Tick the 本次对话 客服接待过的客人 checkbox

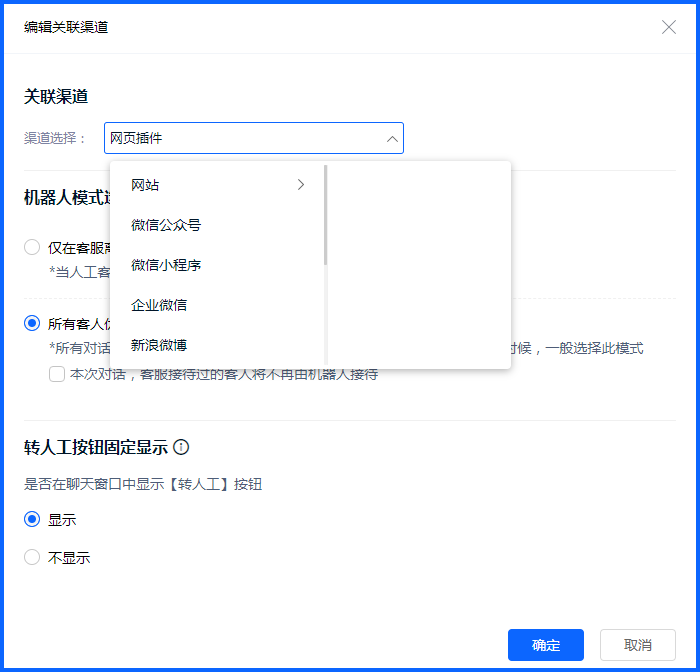coord(57,374)
